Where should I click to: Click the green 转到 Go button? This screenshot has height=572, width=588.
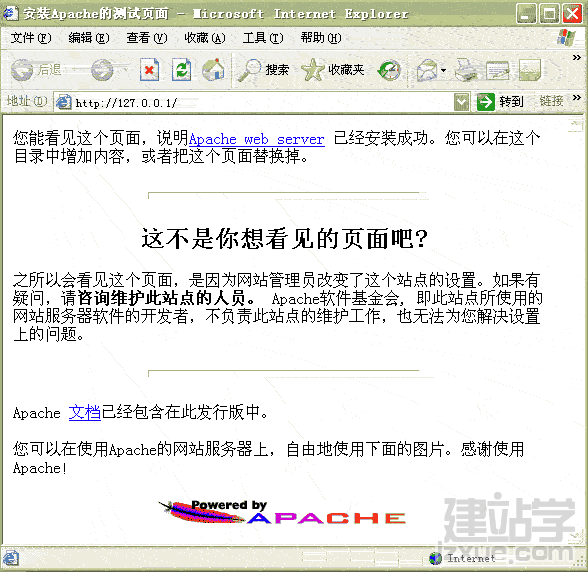tap(500, 102)
